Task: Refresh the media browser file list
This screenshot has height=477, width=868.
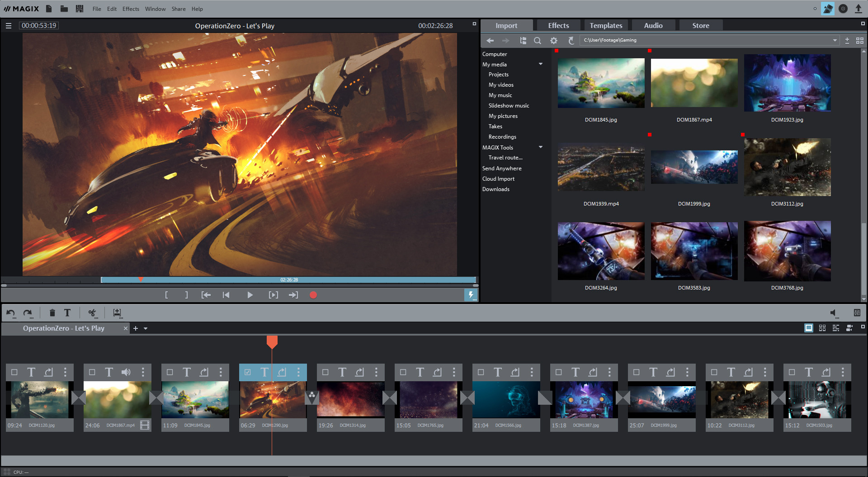Action: 571,40
